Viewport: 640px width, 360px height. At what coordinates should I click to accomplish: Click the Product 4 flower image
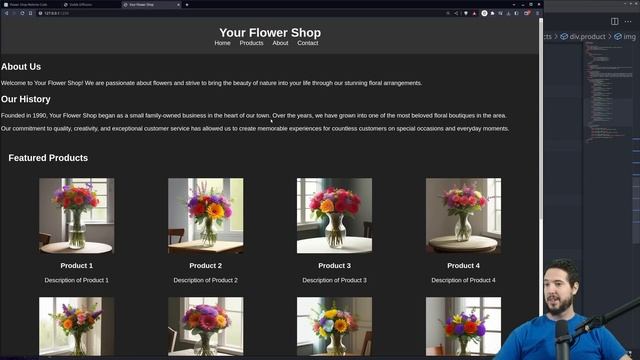tap(463, 216)
